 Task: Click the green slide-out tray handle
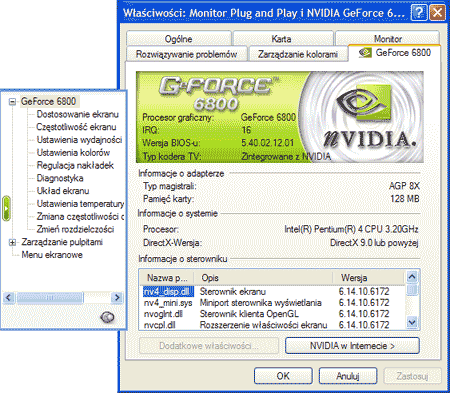pyautogui.click(x=6, y=209)
